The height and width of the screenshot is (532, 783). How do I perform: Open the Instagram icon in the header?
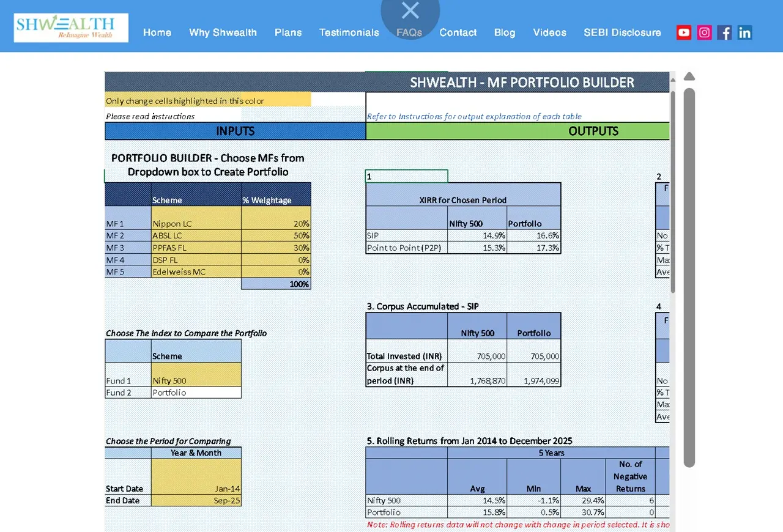703,32
